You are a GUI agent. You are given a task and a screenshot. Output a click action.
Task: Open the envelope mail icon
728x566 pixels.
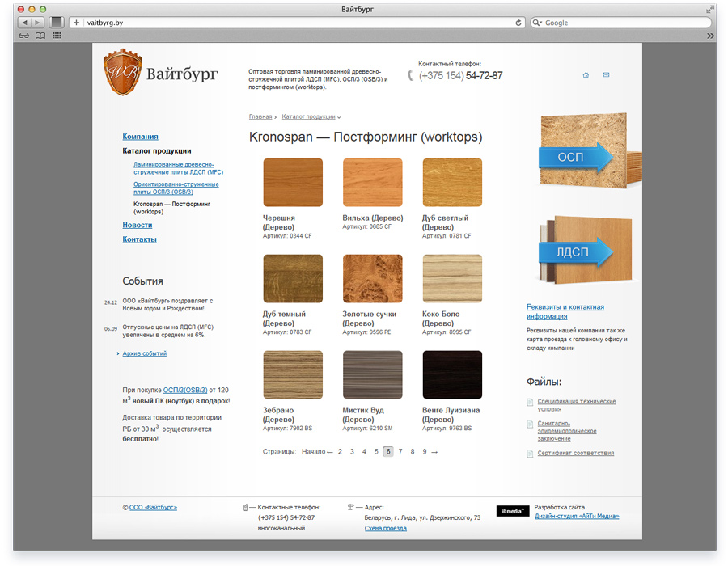click(x=606, y=74)
